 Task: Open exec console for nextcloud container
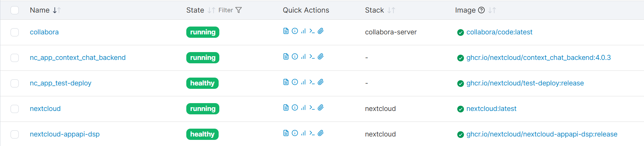coord(312,108)
